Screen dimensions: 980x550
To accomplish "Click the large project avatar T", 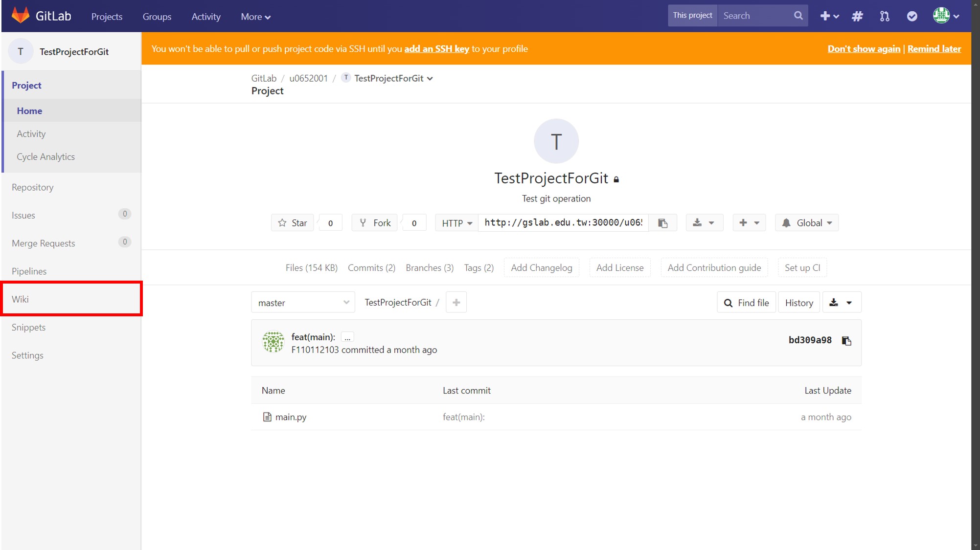I will pyautogui.click(x=556, y=141).
